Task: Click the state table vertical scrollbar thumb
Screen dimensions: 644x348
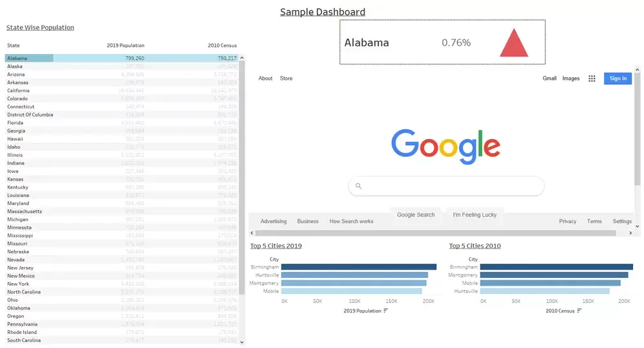Action: [242, 178]
